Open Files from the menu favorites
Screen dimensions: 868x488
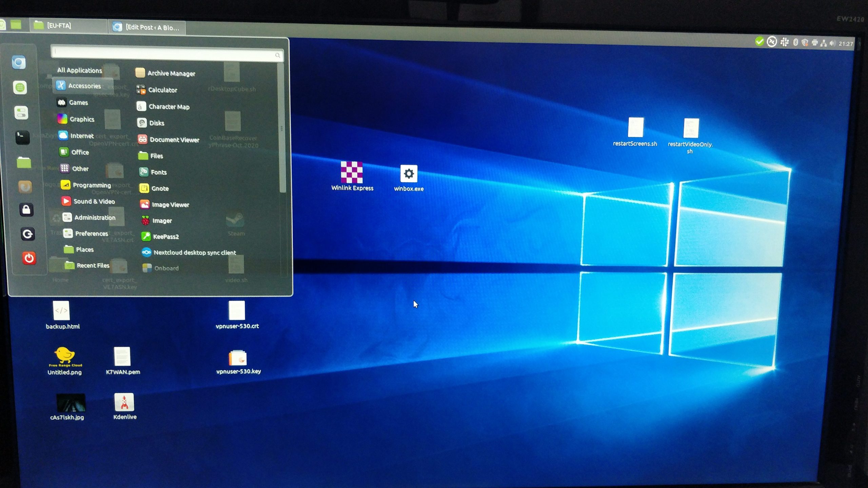click(x=24, y=162)
